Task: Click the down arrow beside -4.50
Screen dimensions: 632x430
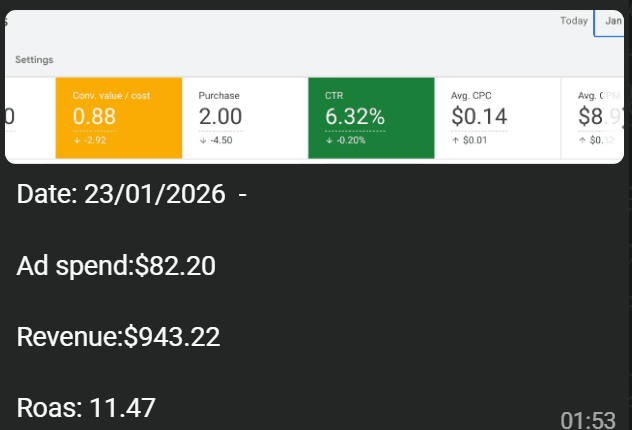Action: [x=203, y=140]
